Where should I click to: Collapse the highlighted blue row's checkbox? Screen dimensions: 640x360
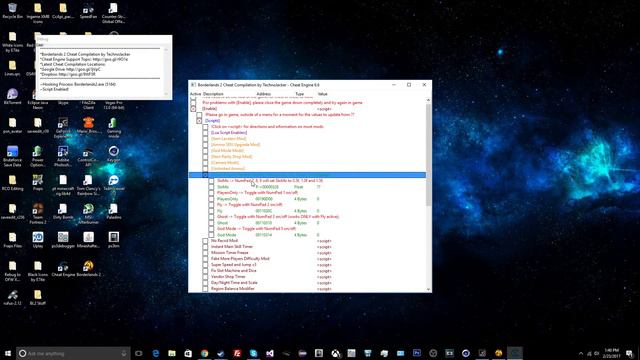point(205,175)
